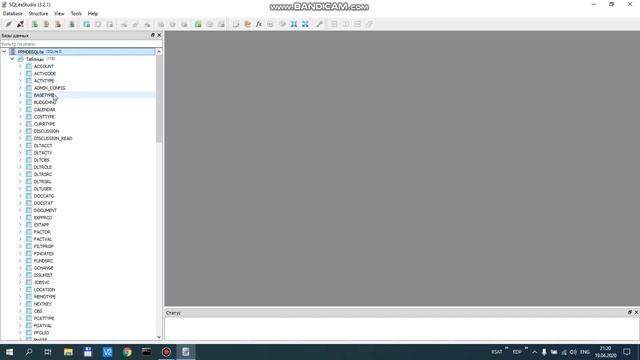Image resolution: width=640 pixels, height=360 pixels.
Task: Select the DISCUSSION table
Action: 46,131
